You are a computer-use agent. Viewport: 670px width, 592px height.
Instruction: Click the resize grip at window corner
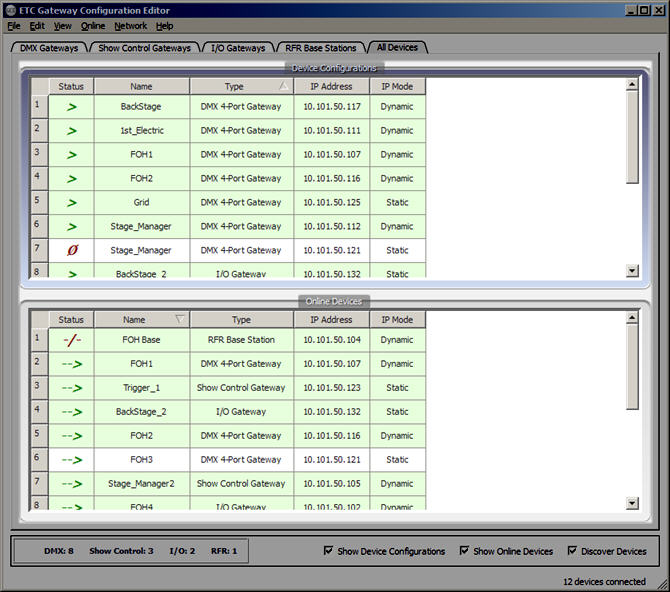click(x=662, y=584)
